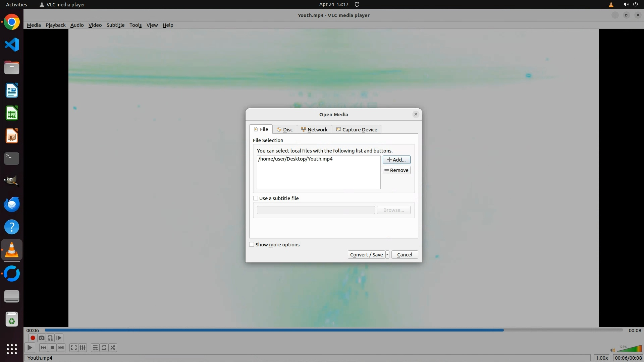Viewport: 644px width, 362px height.
Task: Open the Media menu
Action: click(34, 25)
